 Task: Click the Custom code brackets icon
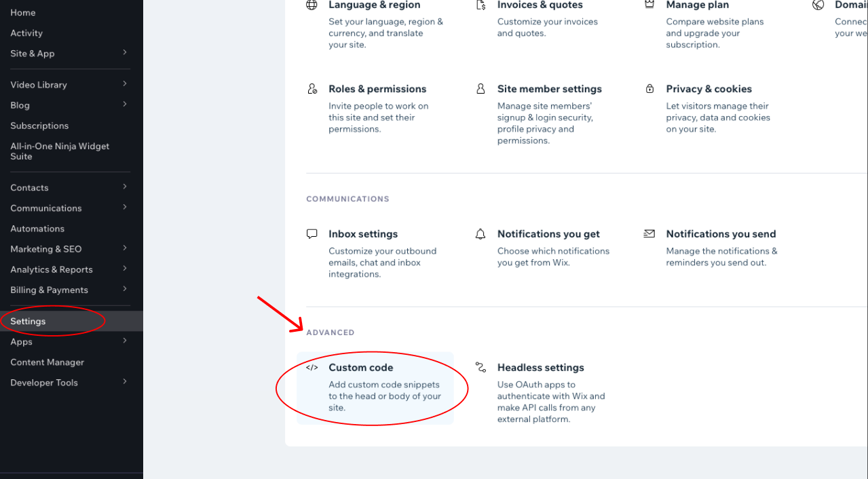tap(312, 368)
